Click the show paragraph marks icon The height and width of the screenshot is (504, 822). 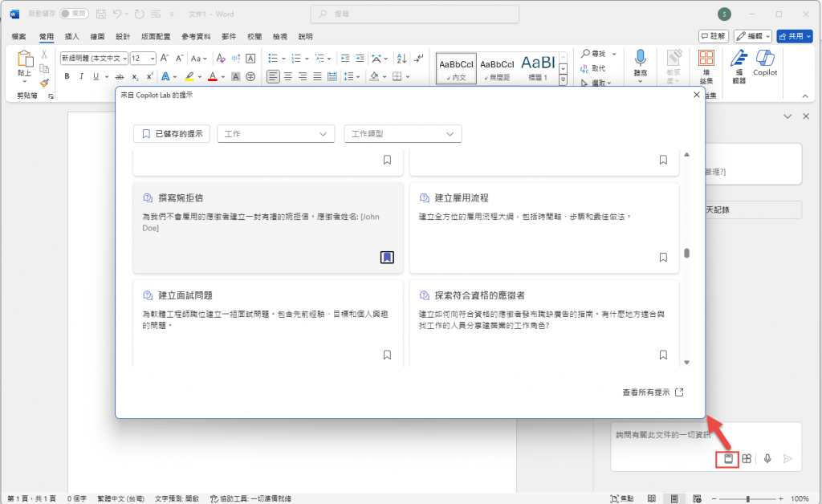point(418,58)
